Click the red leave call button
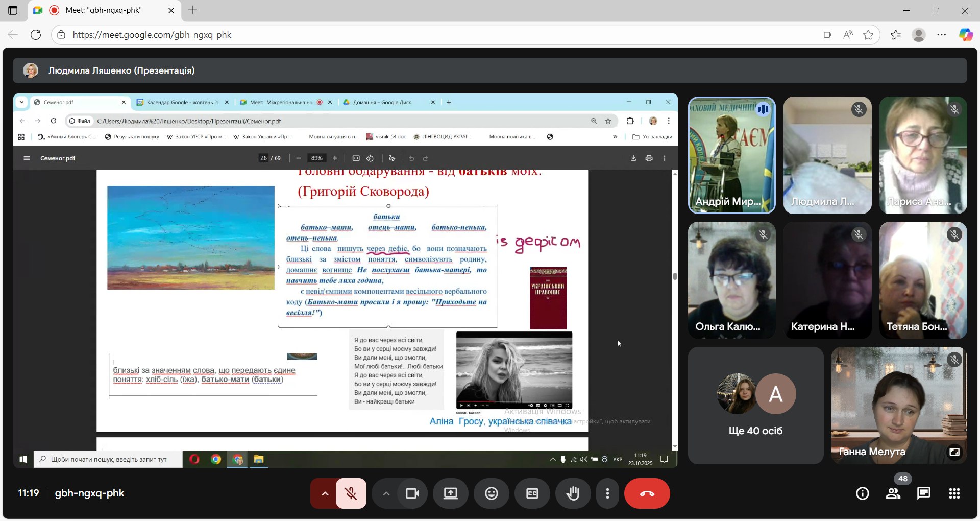Viewport: 980px width, 521px height. click(x=647, y=493)
